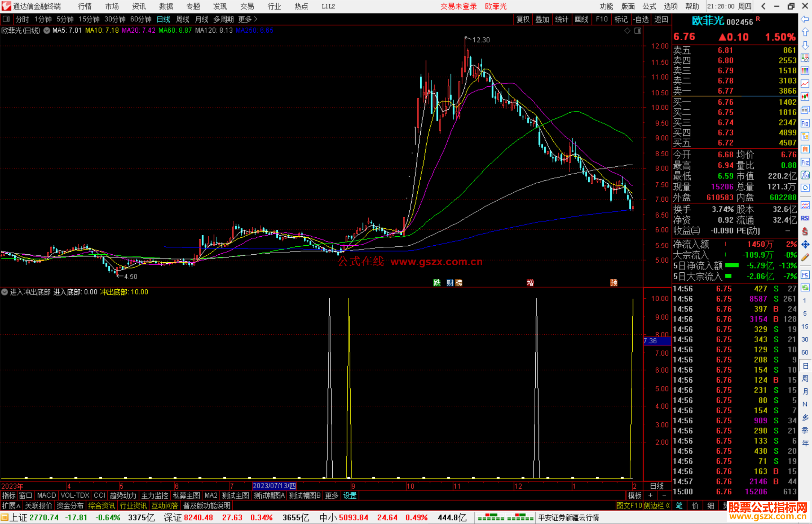Viewport: 812px width, 524px height.
Task: Click the 2023/07/13 date marker on timeline
Action: point(274,486)
